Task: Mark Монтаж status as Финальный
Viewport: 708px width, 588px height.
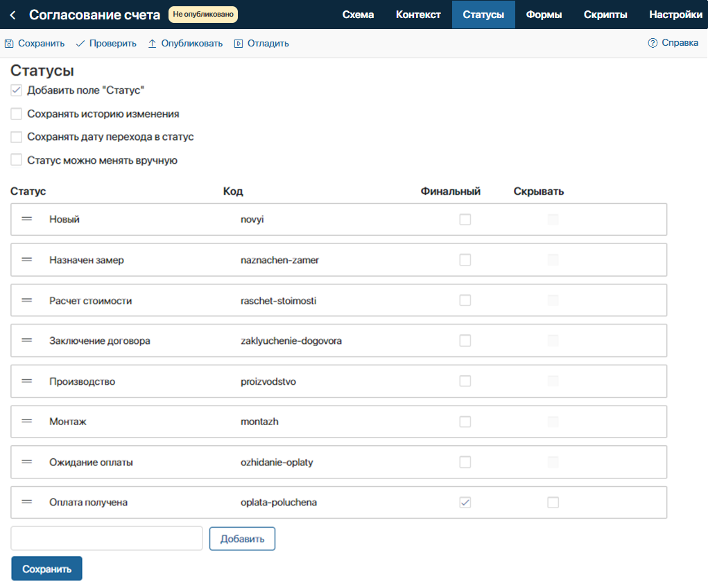Action: (465, 422)
